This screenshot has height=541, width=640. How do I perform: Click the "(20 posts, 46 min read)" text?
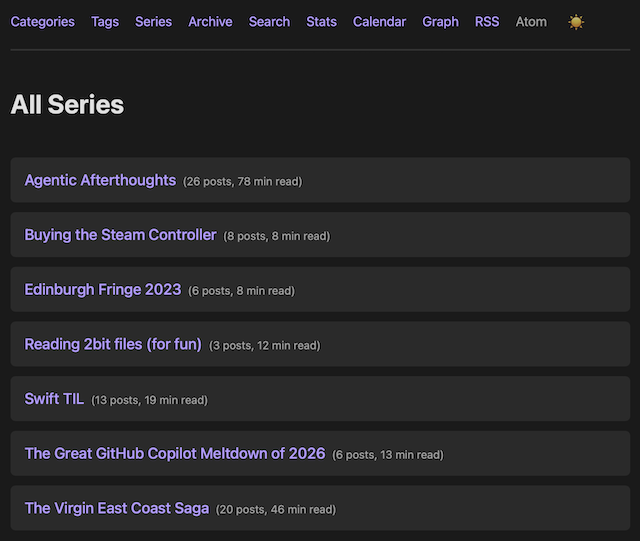point(276,510)
